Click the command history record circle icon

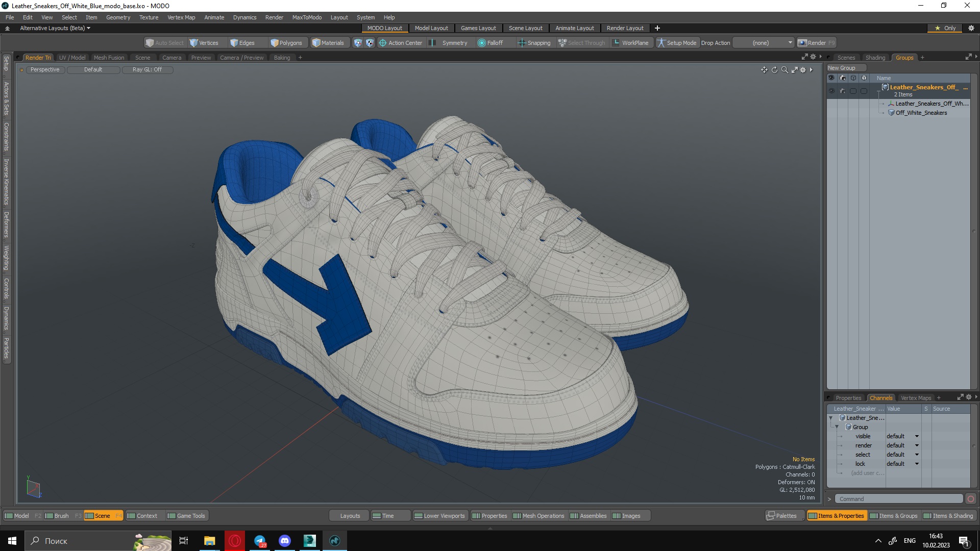(971, 499)
